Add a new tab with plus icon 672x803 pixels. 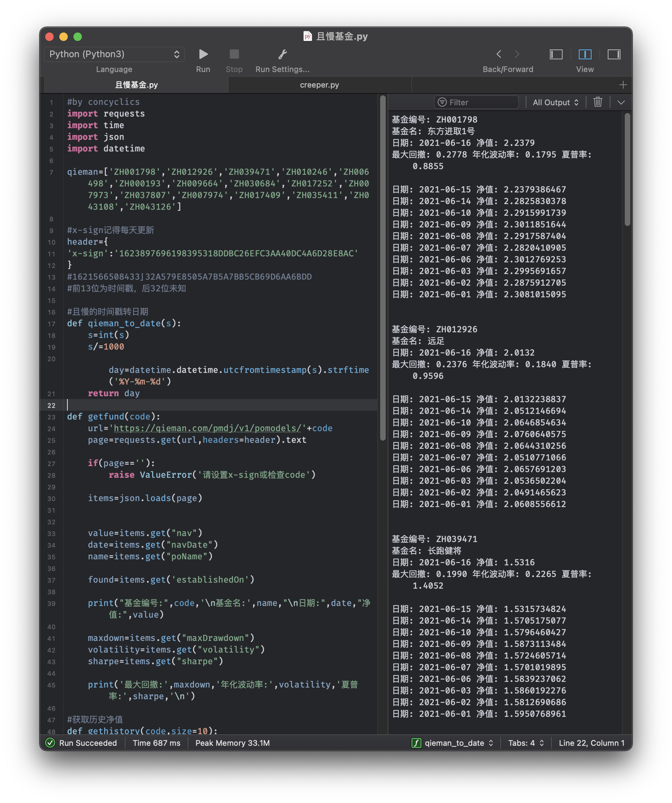(x=623, y=84)
